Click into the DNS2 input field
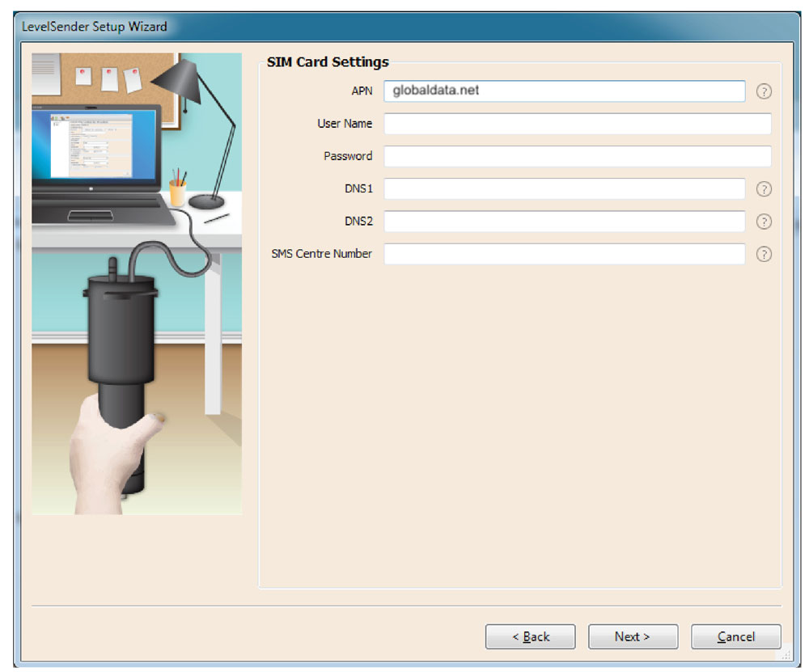The height and width of the screenshot is (672, 809). pyautogui.click(x=565, y=222)
